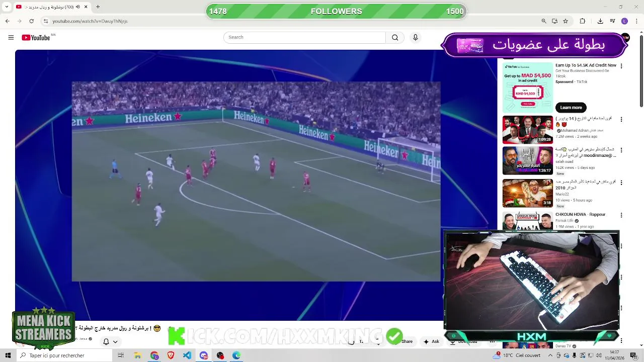Open File Explorer from the taskbar
Screen dimensions: 644x362
point(137,355)
